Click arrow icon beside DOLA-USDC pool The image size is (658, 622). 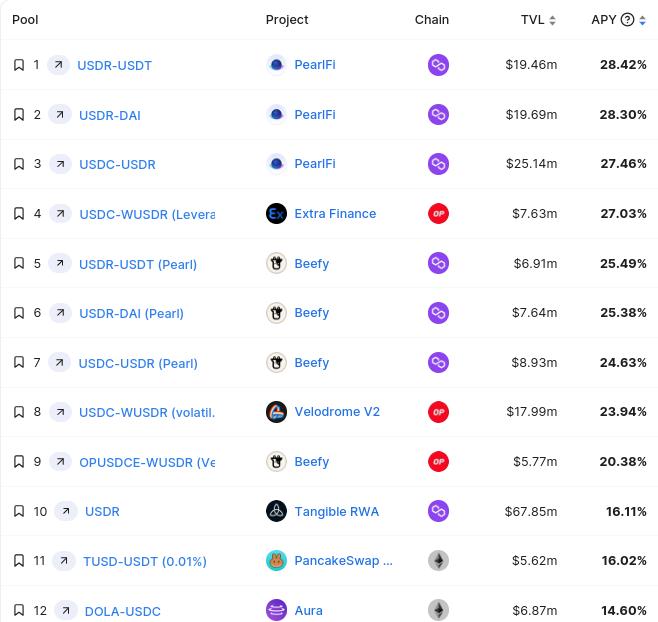pyautogui.click(x=66, y=610)
